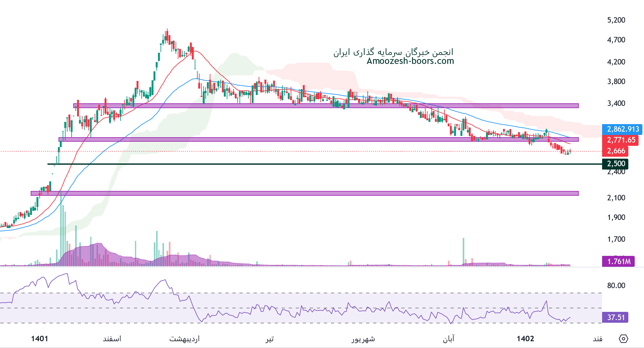This screenshot has width=644, height=348.
Task: Click the purple 1.761M volume label
Action: 618,261
